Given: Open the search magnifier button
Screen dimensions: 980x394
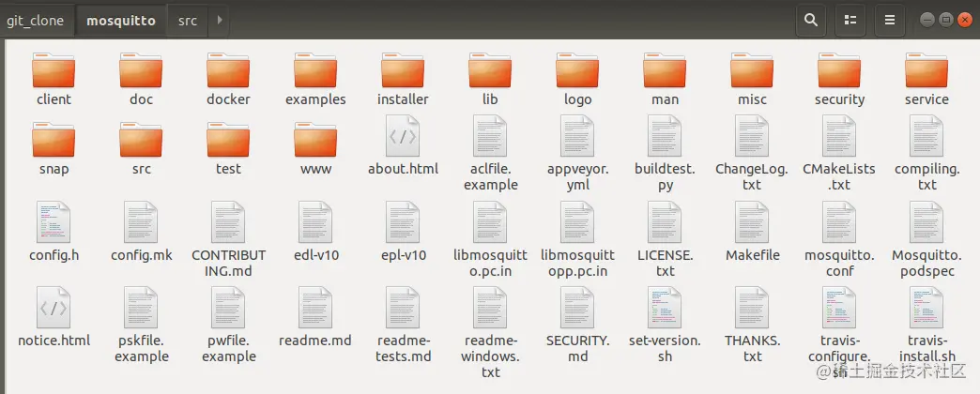Looking at the screenshot, I should pyautogui.click(x=811, y=20).
